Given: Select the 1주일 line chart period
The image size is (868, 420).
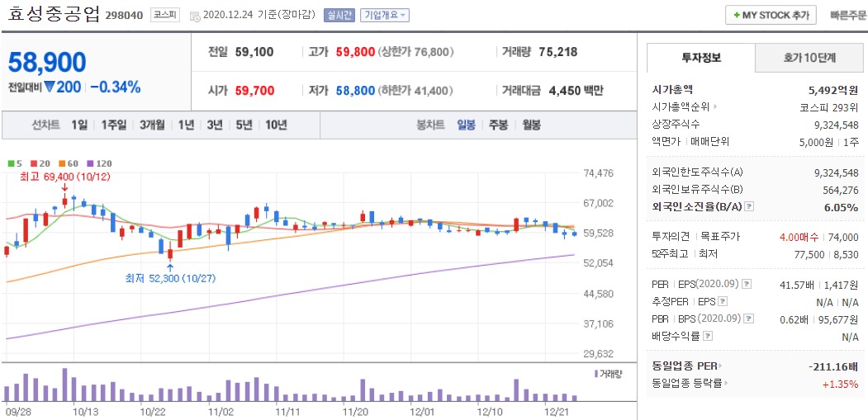Looking at the screenshot, I should point(113,125).
